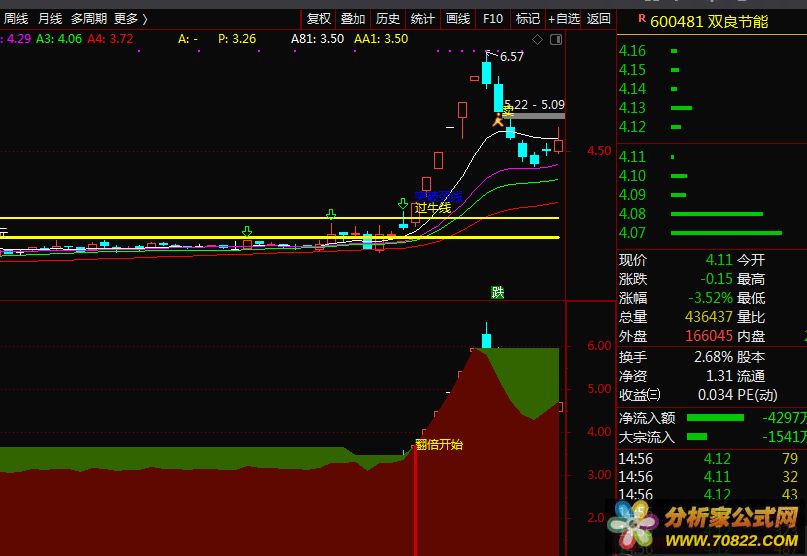This screenshot has width=807, height=556.
Task: Select ask price 4.12 row
Action: click(x=712, y=127)
